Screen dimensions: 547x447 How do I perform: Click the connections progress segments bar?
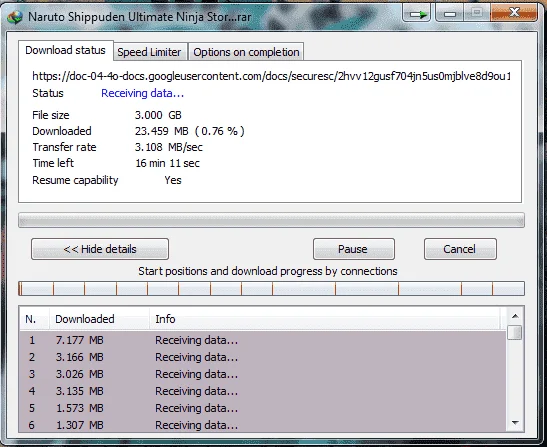click(271, 289)
